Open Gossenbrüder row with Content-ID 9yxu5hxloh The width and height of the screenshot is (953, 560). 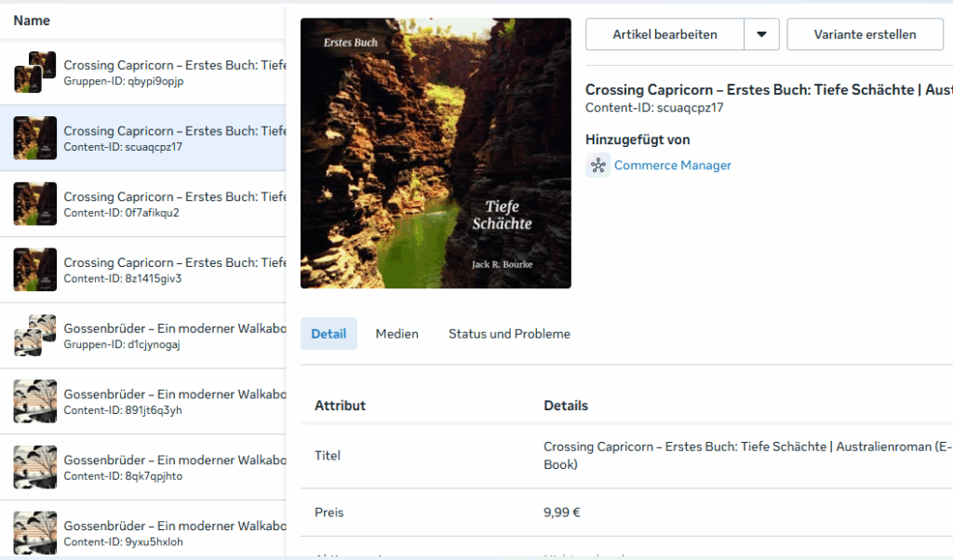142,533
